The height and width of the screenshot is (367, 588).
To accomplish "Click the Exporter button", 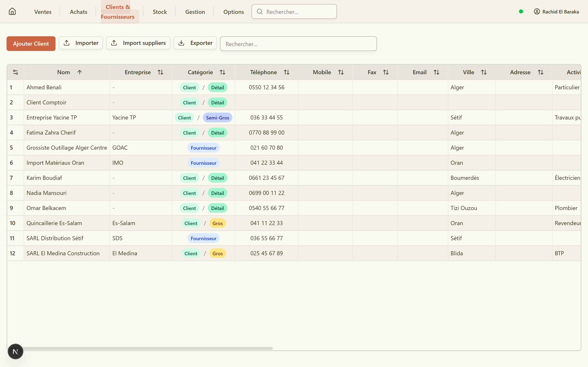I will (195, 43).
